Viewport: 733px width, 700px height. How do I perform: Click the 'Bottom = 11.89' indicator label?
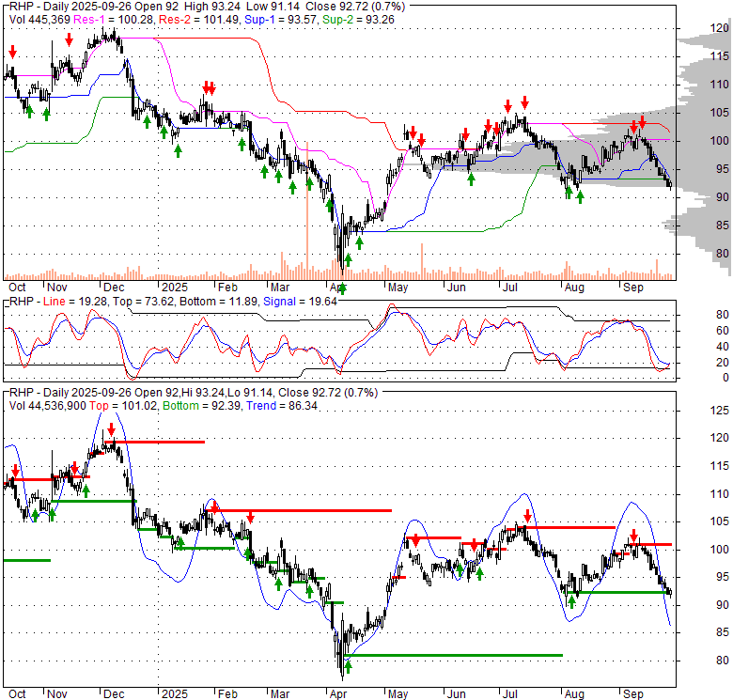coord(218,302)
